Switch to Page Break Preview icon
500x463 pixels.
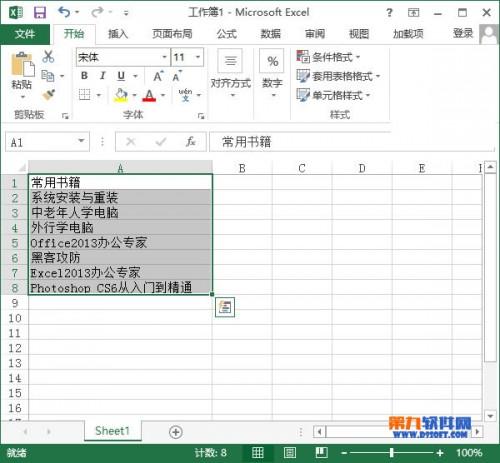(322, 453)
